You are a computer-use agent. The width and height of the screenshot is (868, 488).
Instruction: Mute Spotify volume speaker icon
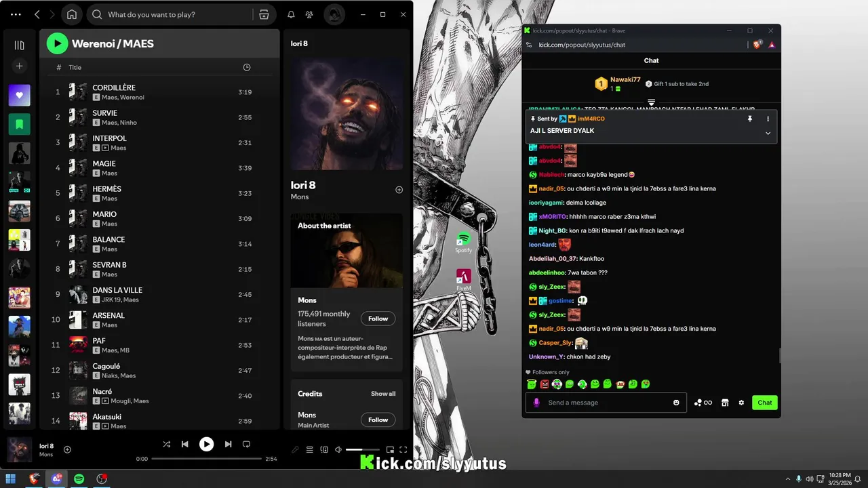pos(338,449)
